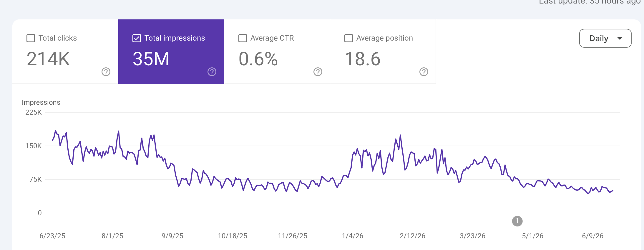The width and height of the screenshot is (644, 250).
Task: Click the Average CTR label text
Action: (x=272, y=38)
